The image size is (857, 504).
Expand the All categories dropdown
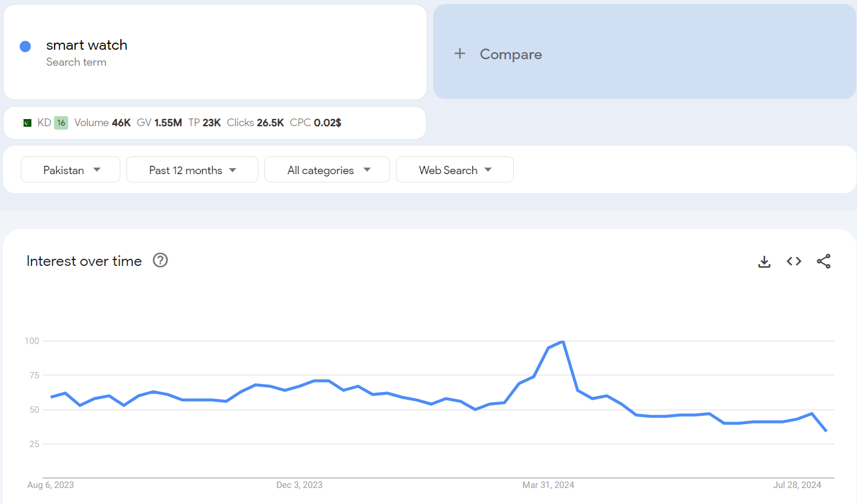[327, 170]
